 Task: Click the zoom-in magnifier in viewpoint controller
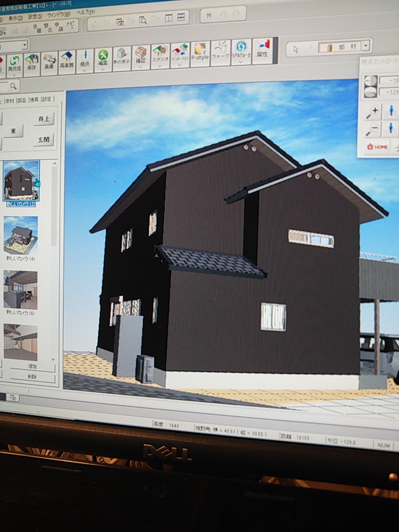(x=373, y=111)
